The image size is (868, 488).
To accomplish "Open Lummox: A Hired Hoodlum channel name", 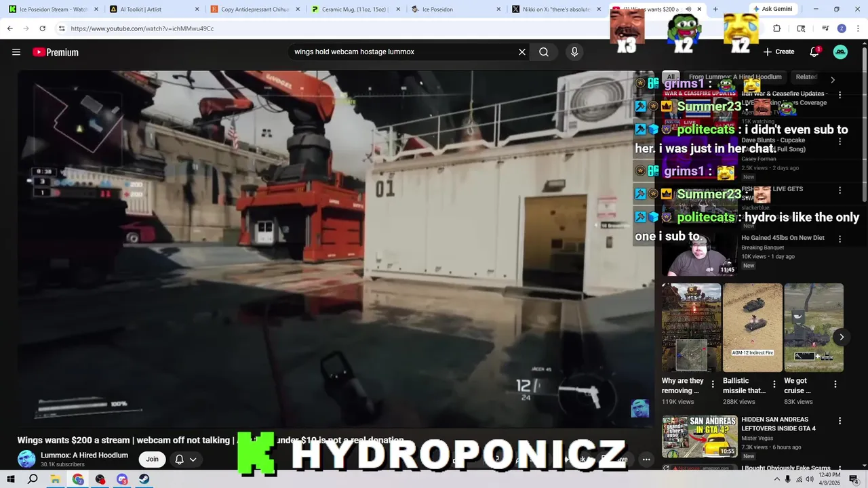I will [84, 455].
